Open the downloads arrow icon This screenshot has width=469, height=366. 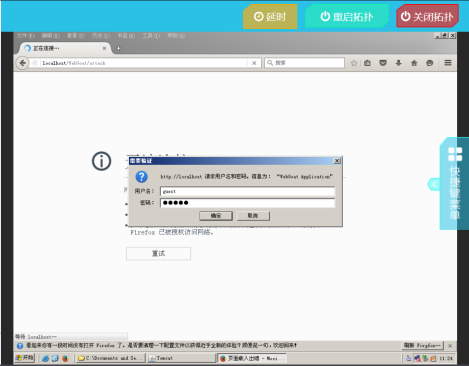pos(398,63)
